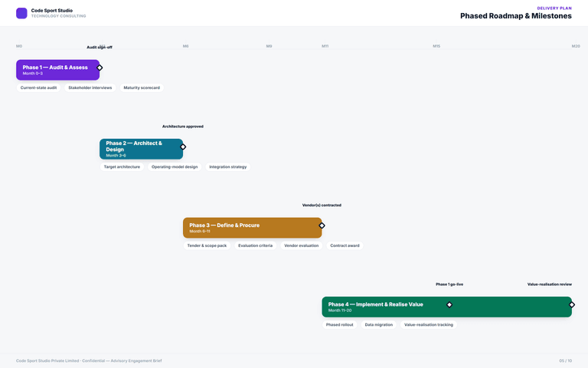Click the Tender & scope pack chip

207,245
